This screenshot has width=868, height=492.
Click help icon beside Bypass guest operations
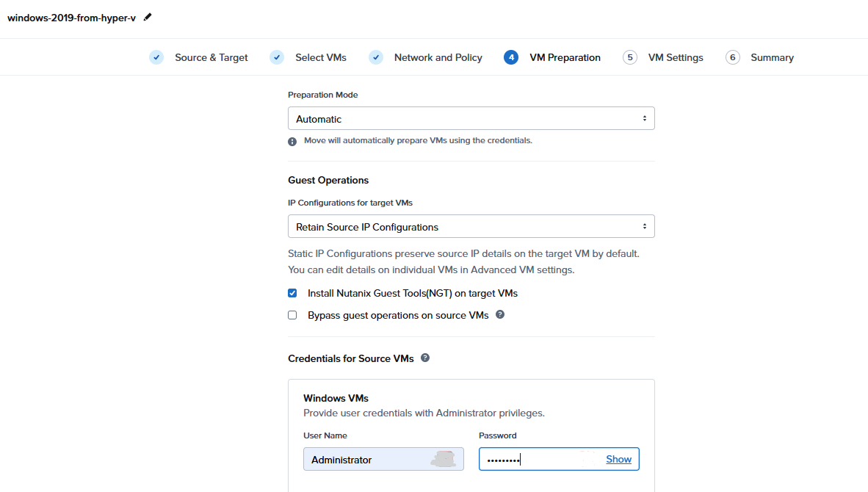[x=500, y=314]
